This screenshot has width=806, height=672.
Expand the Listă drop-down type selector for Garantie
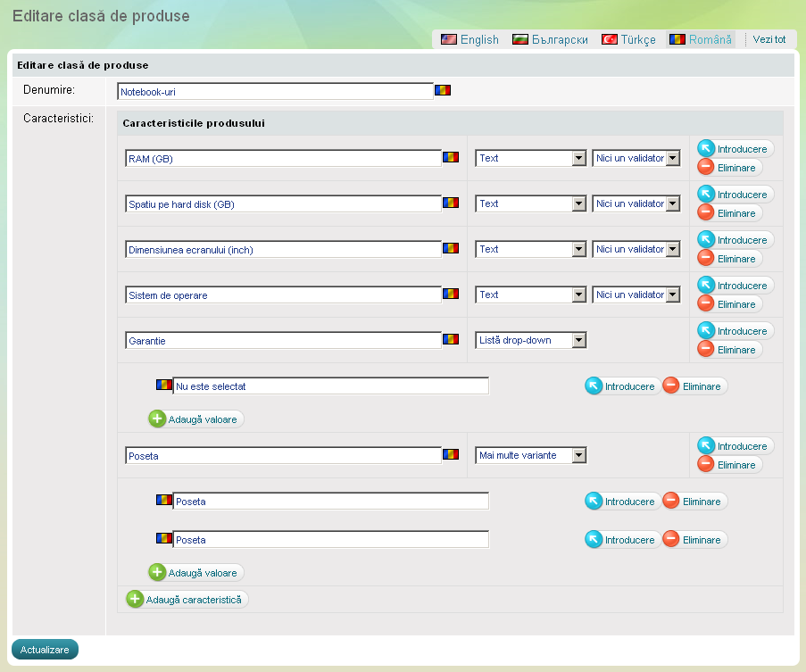point(530,340)
